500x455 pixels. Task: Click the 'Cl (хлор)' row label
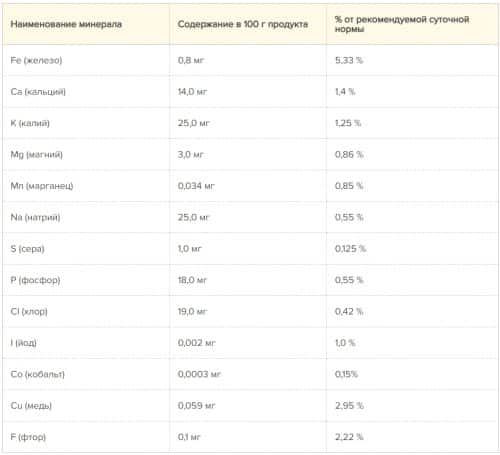tap(29, 311)
